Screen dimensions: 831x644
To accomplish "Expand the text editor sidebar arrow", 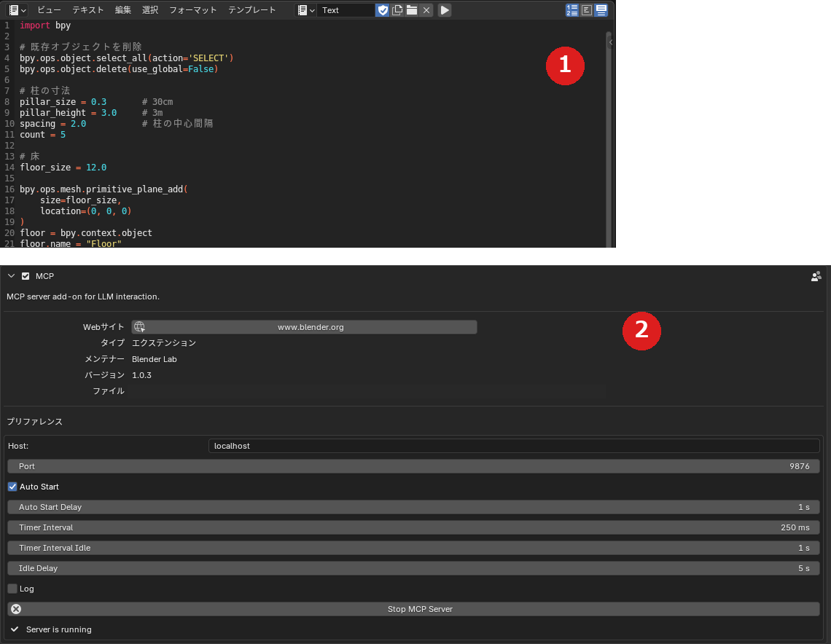I will [611, 42].
